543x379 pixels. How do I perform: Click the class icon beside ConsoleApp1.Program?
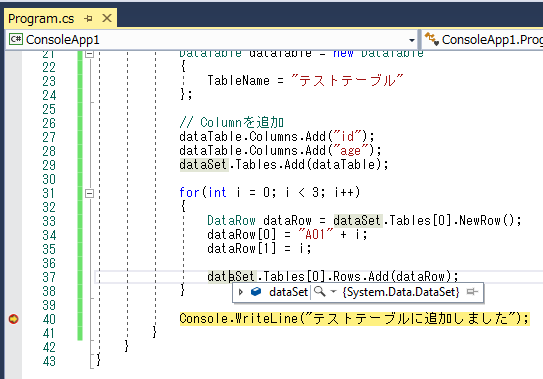432,39
